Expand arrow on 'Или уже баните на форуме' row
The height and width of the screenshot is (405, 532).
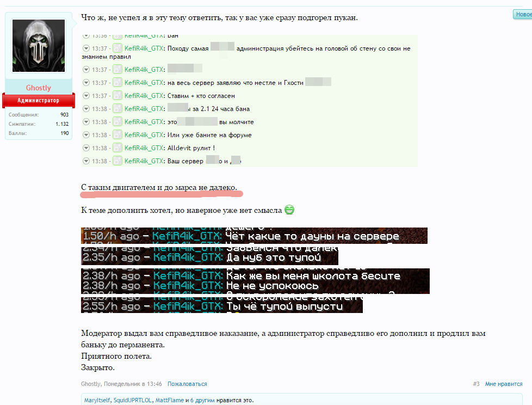[x=86, y=135]
